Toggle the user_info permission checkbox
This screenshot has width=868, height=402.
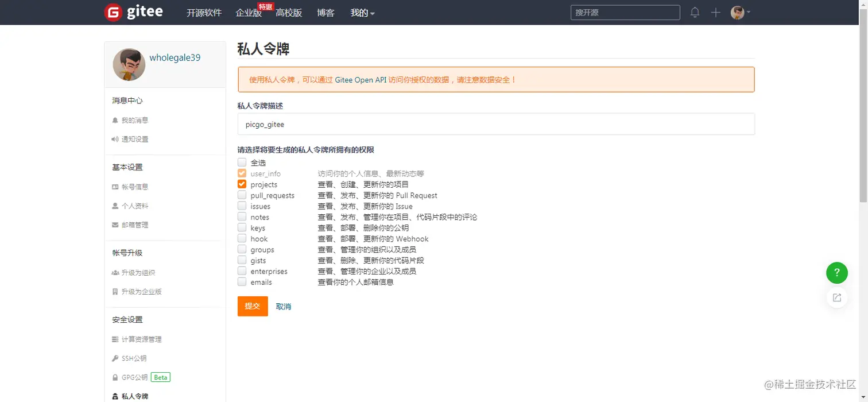(x=242, y=173)
